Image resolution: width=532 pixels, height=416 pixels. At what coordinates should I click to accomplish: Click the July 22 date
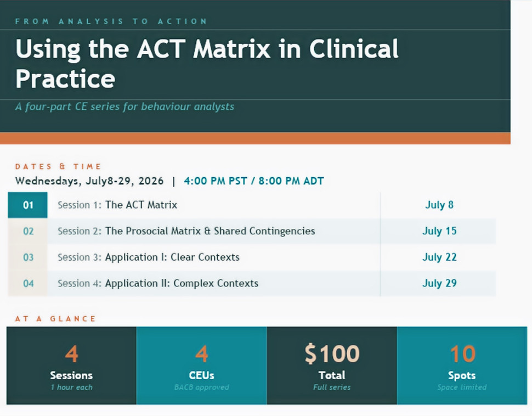439,257
